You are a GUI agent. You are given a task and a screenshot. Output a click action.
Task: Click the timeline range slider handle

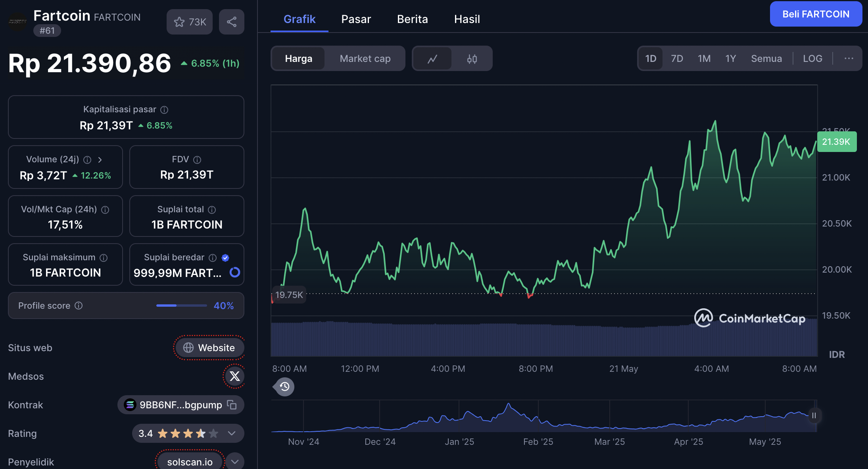coord(814,415)
